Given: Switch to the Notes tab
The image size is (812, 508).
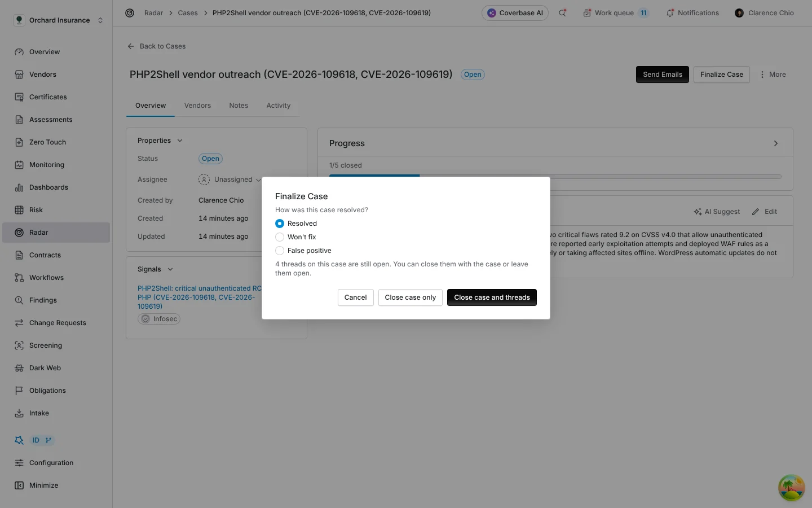Looking at the screenshot, I should click(239, 106).
